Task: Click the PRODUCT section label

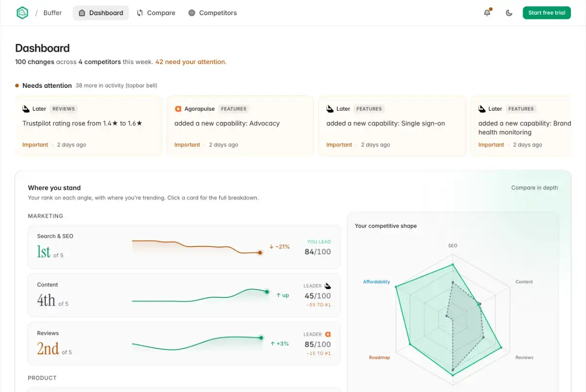Action: click(x=42, y=378)
